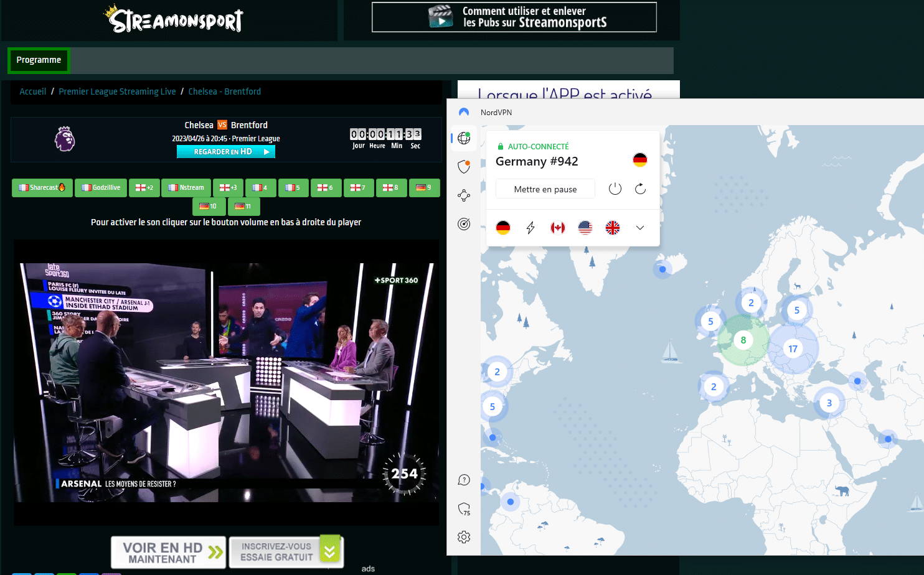This screenshot has height=575, width=924.
Task: Open NordVPN Dark Web Monitor radar icon
Action: click(464, 224)
